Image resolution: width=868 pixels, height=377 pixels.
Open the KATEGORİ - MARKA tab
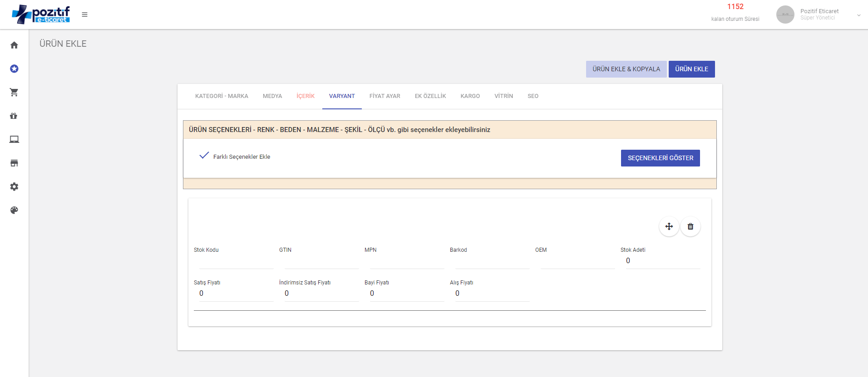coord(222,96)
